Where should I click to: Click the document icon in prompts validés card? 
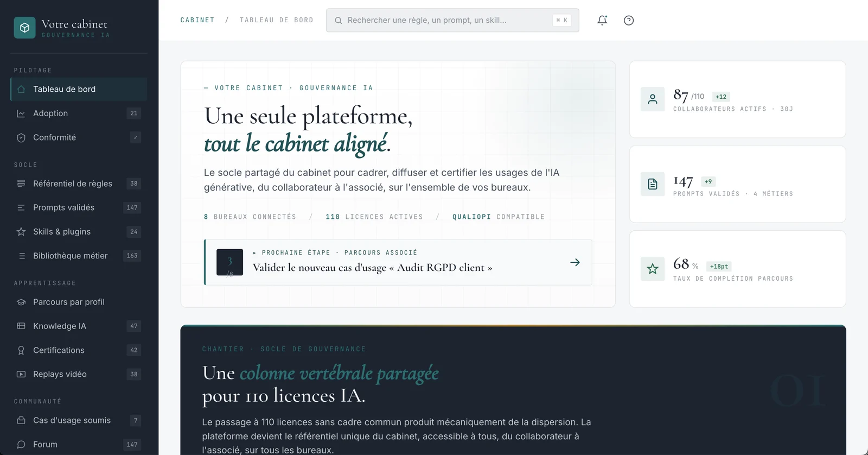click(x=653, y=184)
